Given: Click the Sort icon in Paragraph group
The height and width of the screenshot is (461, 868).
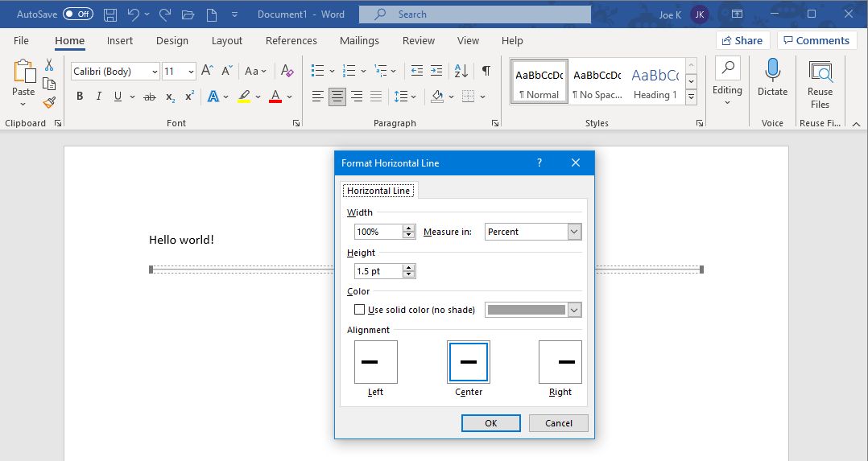Looking at the screenshot, I should [x=461, y=71].
